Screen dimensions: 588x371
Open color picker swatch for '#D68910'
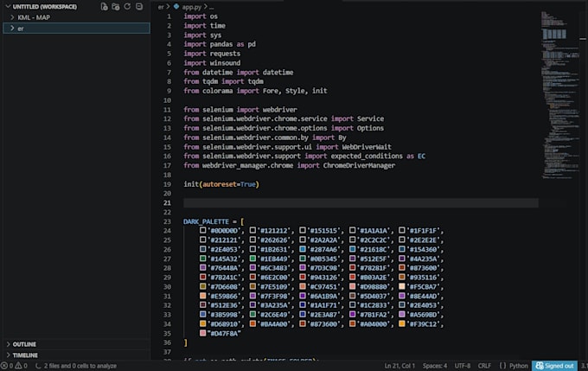(203, 323)
